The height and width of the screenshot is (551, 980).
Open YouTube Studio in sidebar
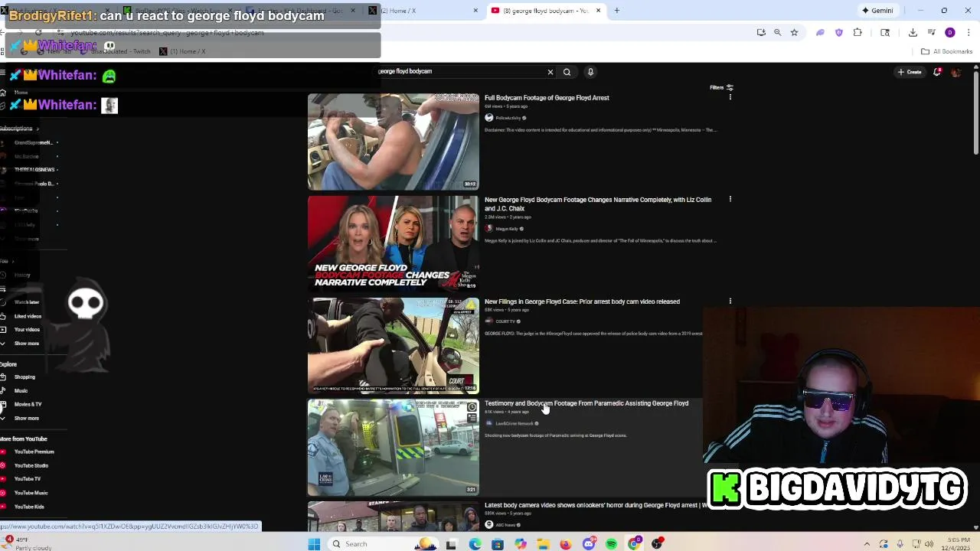(x=31, y=465)
